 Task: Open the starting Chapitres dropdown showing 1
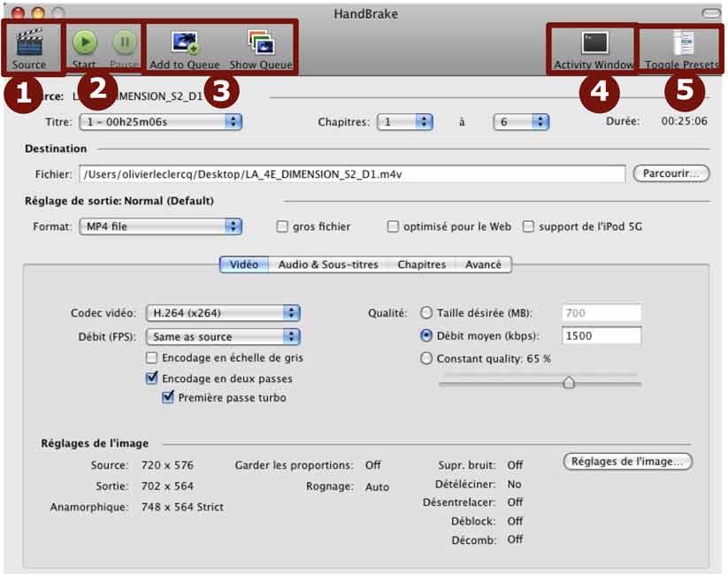tap(405, 122)
